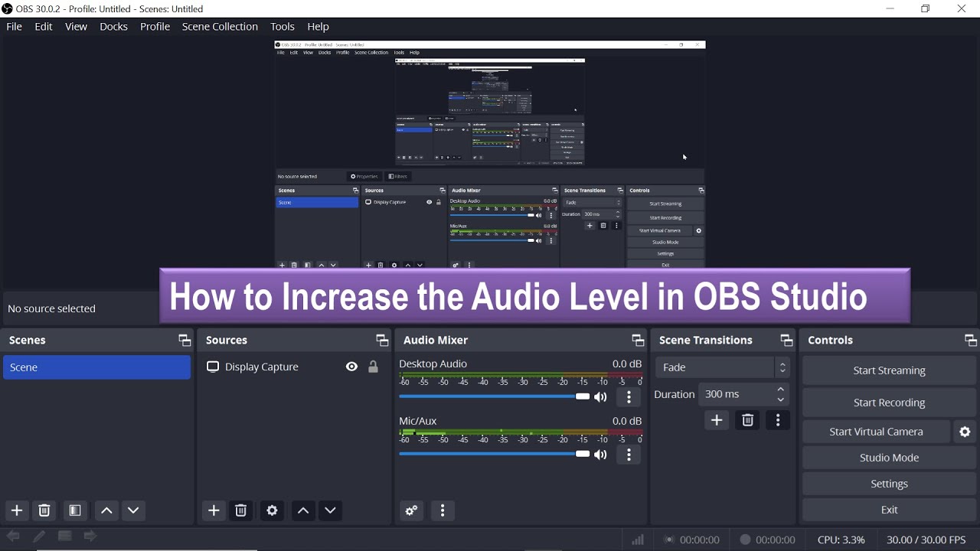Open the Fade transition dropdown
This screenshot has height=551, width=980.
pyautogui.click(x=723, y=367)
